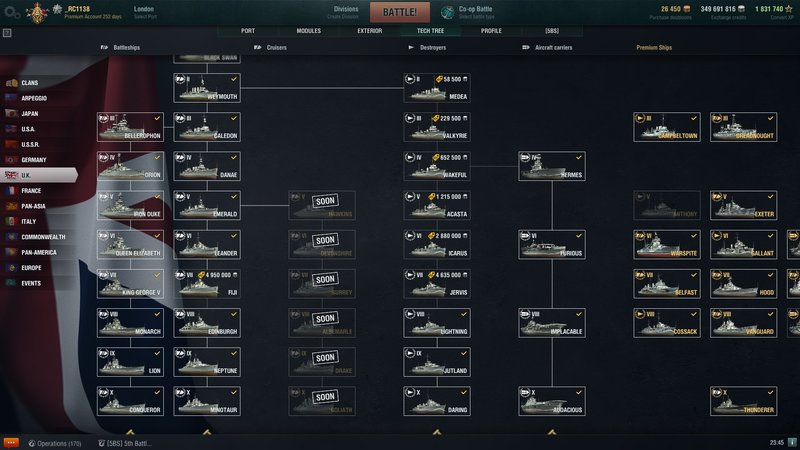
Task: Select the Minotaur cruiser tile
Action: 207,401
